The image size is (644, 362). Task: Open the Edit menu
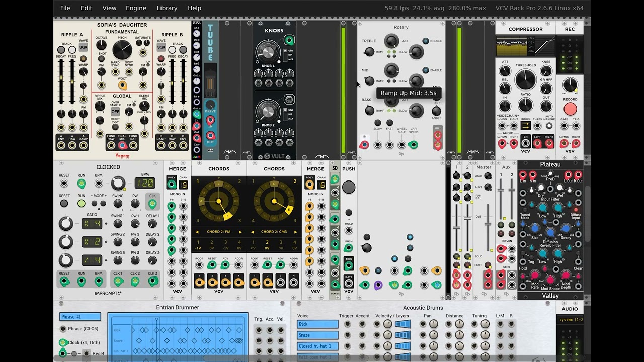86,8
